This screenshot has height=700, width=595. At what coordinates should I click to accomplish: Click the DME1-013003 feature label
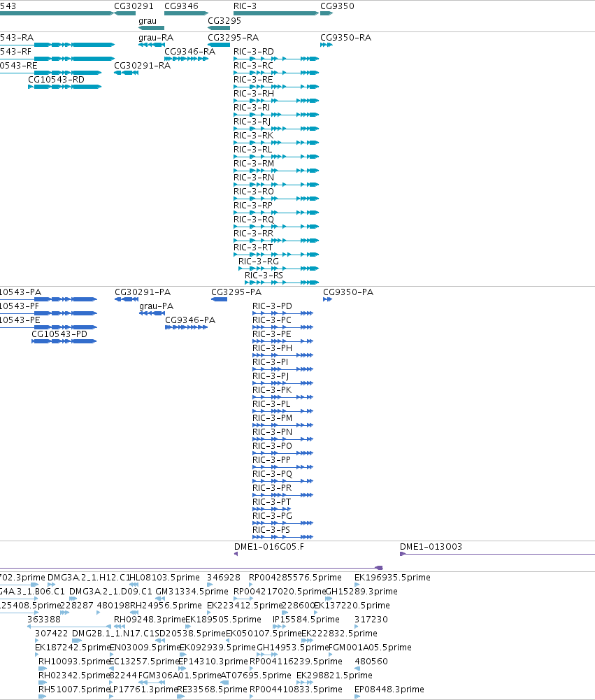click(x=431, y=547)
